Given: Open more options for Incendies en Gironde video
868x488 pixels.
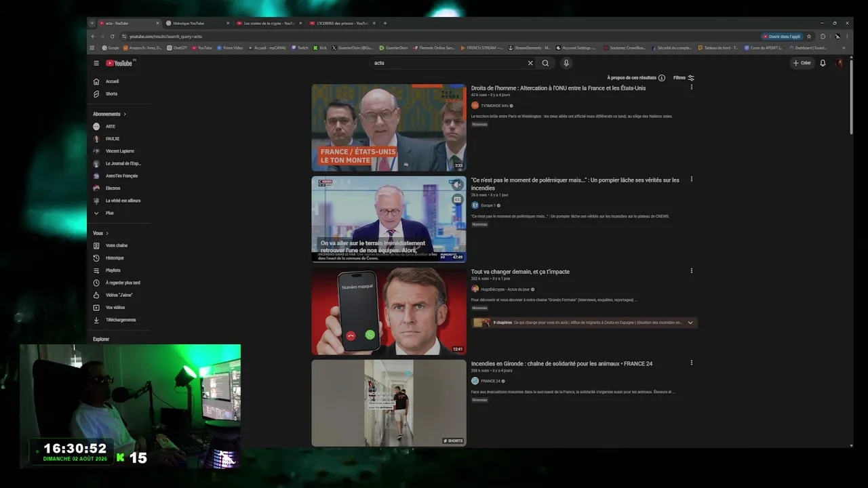Looking at the screenshot, I should 692,363.
